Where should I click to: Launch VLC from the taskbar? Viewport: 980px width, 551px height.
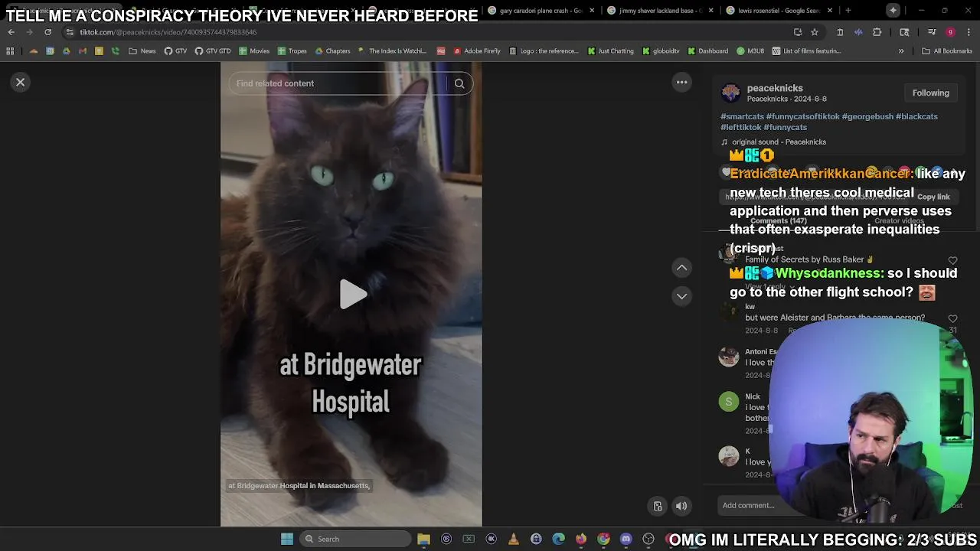[x=514, y=539]
